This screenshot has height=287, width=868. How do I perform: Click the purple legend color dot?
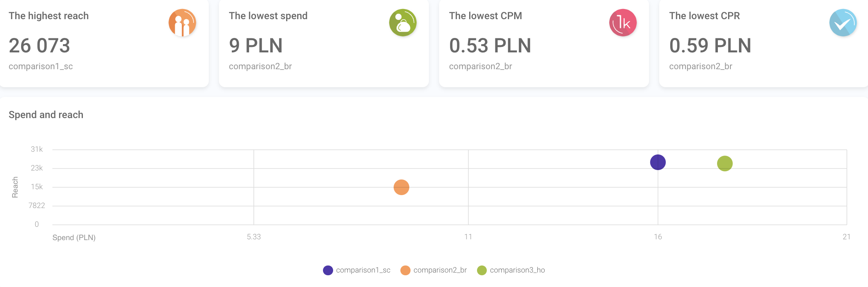tap(328, 270)
